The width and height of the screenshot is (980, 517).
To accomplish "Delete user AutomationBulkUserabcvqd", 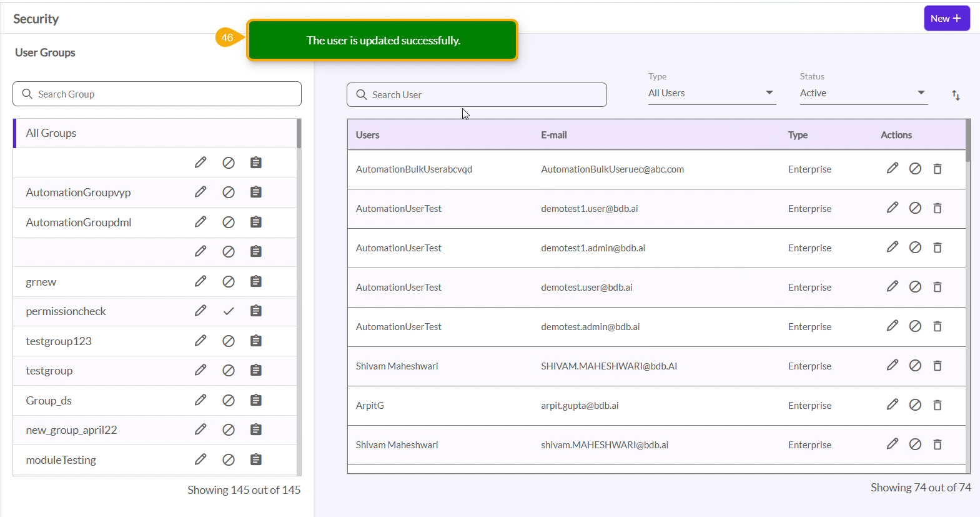I will 937,169.
